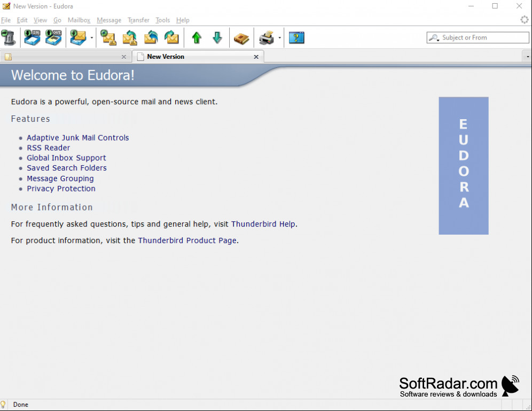
Task: Open the Help menu
Action: tap(183, 20)
